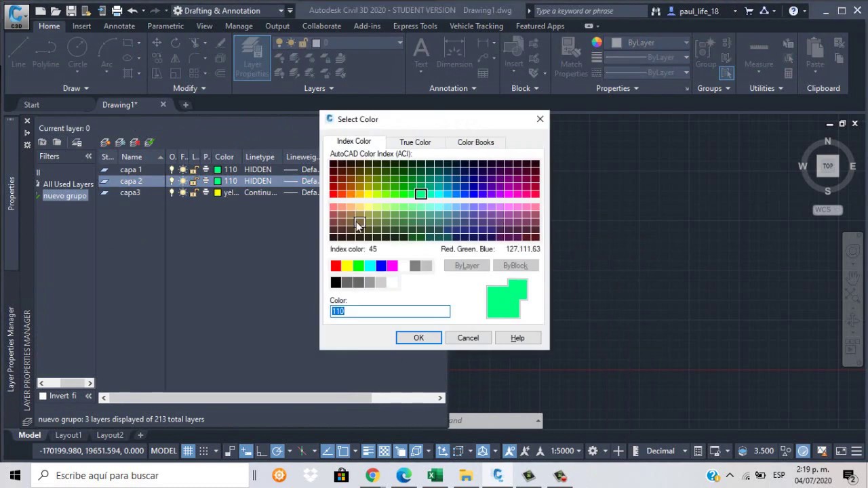Image resolution: width=868 pixels, height=488 pixels.
Task: Toggle the lock icon for layer capa 2
Action: (x=194, y=181)
